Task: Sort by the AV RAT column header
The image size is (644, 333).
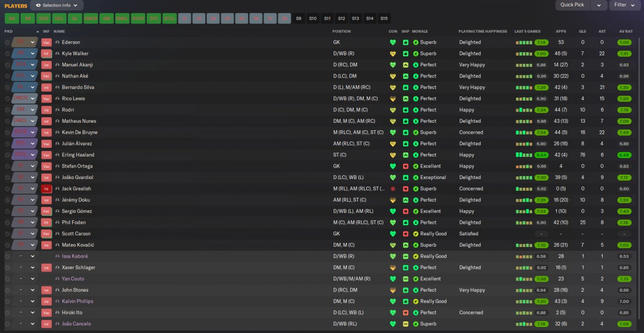Action: click(626, 32)
